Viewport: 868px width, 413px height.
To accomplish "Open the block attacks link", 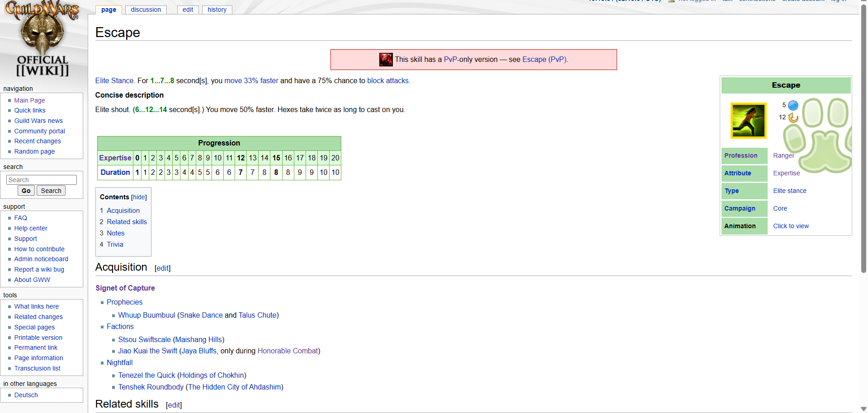I will pyautogui.click(x=388, y=80).
